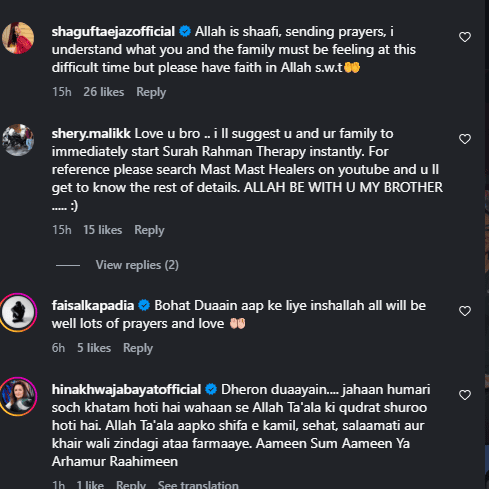Expand View replies (2) under shery.malikk
This screenshot has width=489, height=489.
(x=137, y=265)
